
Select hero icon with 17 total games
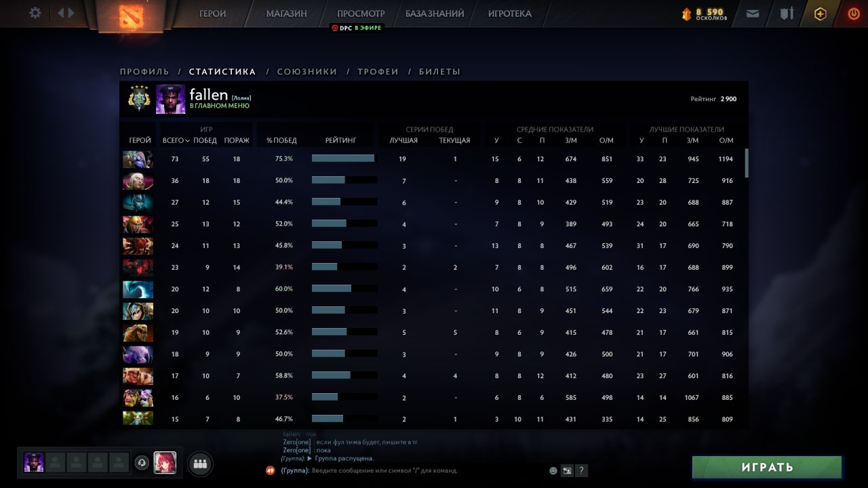click(x=138, y=376)
